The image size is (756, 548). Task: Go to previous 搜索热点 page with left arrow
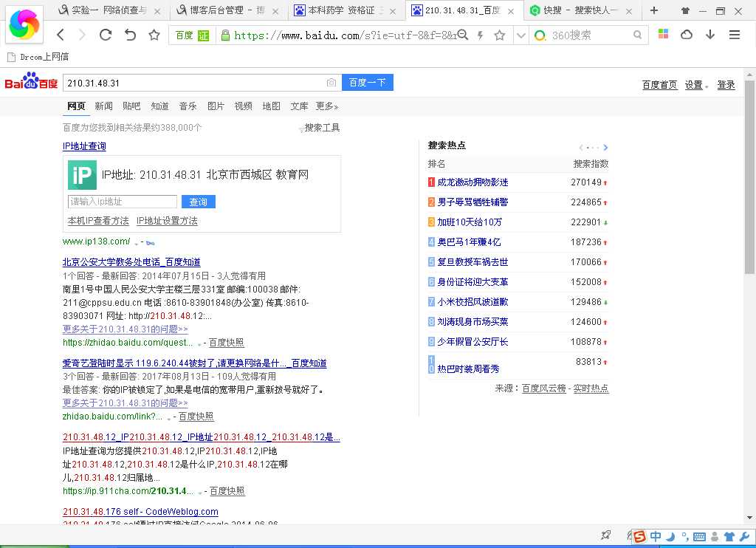click(x=581, y=148)
